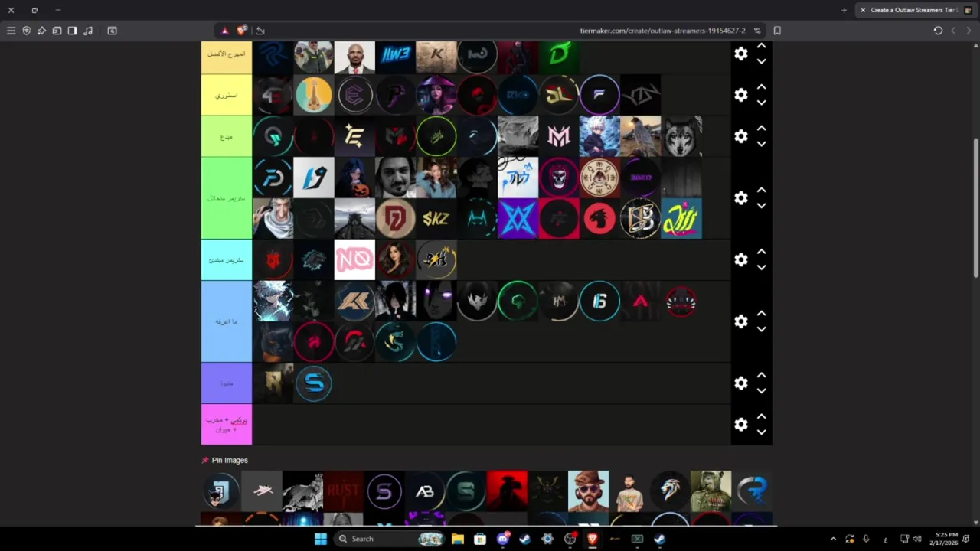Select the yellow SKZ logo thumbnail
This screenshot has height=551, width=980.
[x=436, y=219]
